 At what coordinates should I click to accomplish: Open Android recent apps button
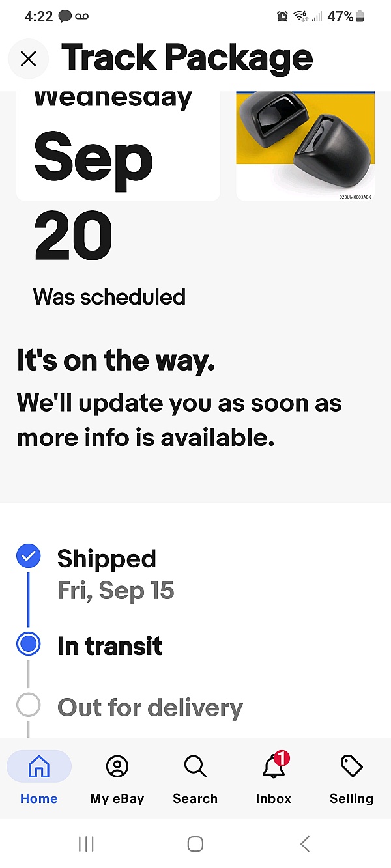tap(85, 843)
